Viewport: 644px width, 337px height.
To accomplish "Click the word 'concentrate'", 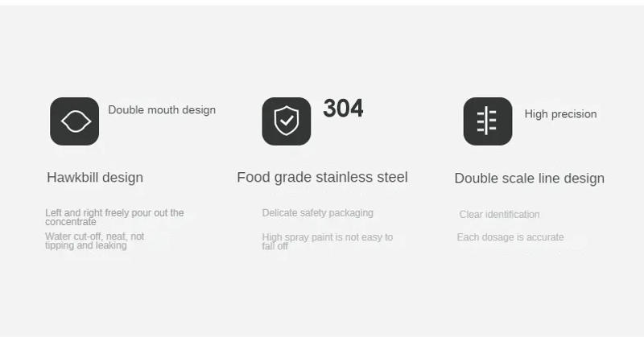I will coord(71,222).
